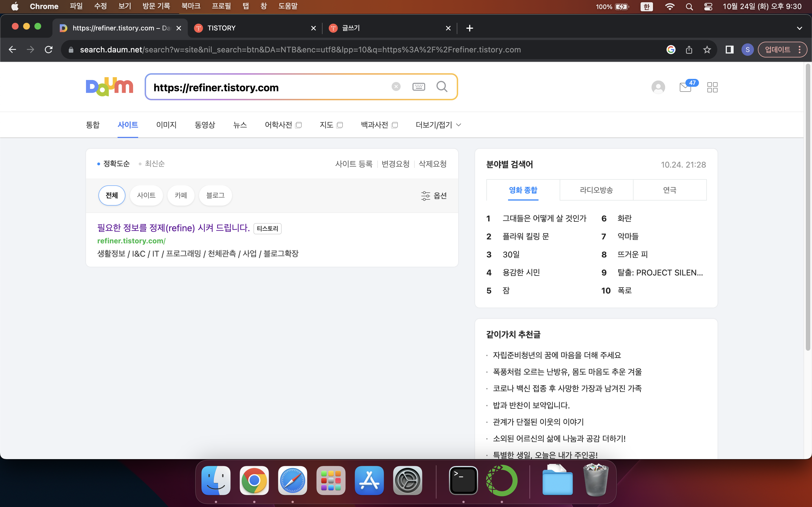Viewport: 812px width, 507px height.
Task: Click the 사이트 등록 link
Action: (354, 164)
